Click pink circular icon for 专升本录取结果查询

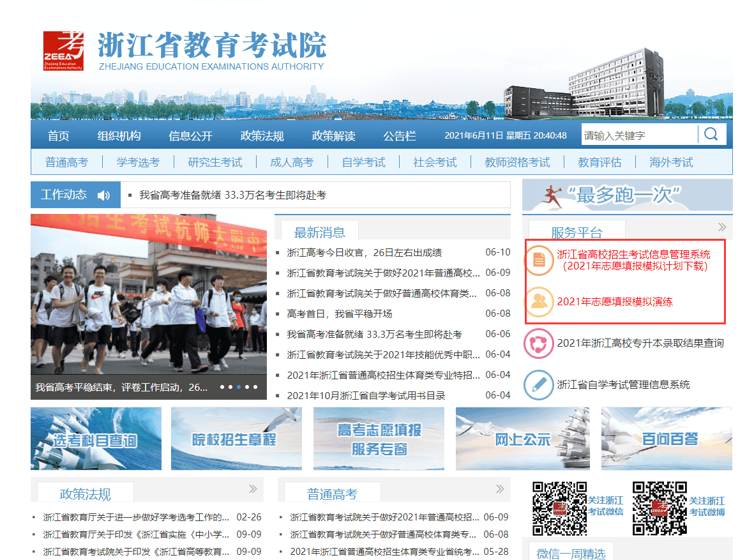coord(539,344)
